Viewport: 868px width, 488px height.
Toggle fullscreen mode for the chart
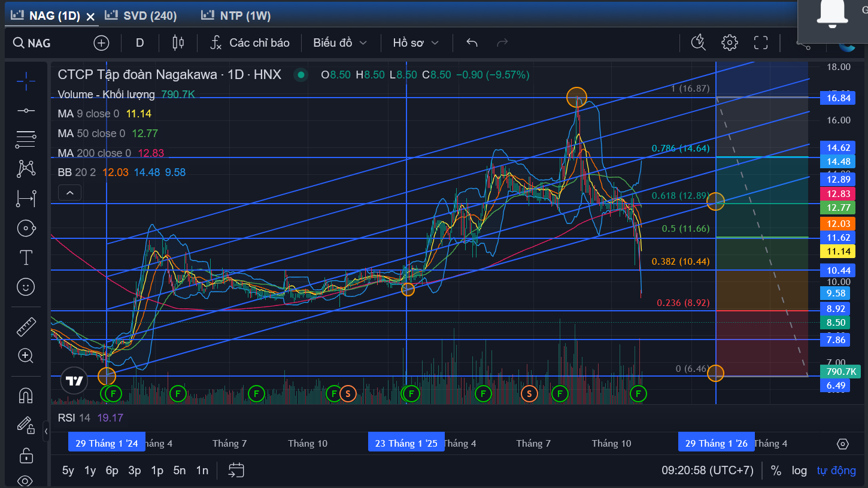(761, 43)
